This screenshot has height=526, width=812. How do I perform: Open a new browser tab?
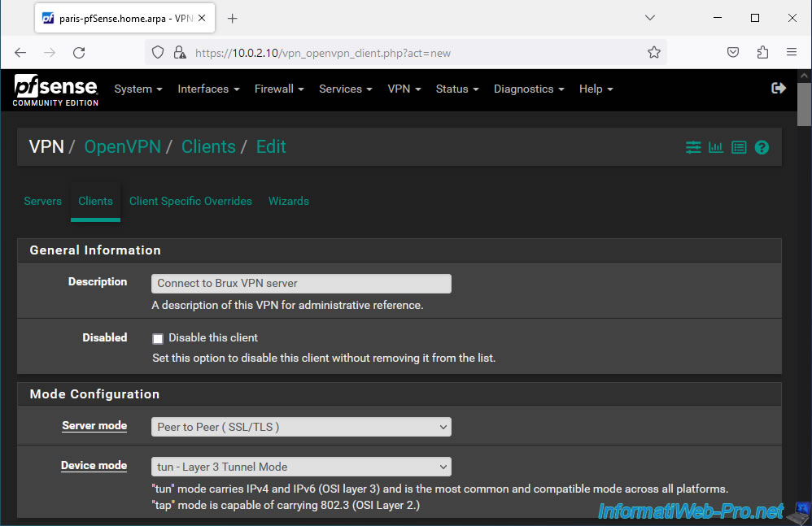coord(233,19)
